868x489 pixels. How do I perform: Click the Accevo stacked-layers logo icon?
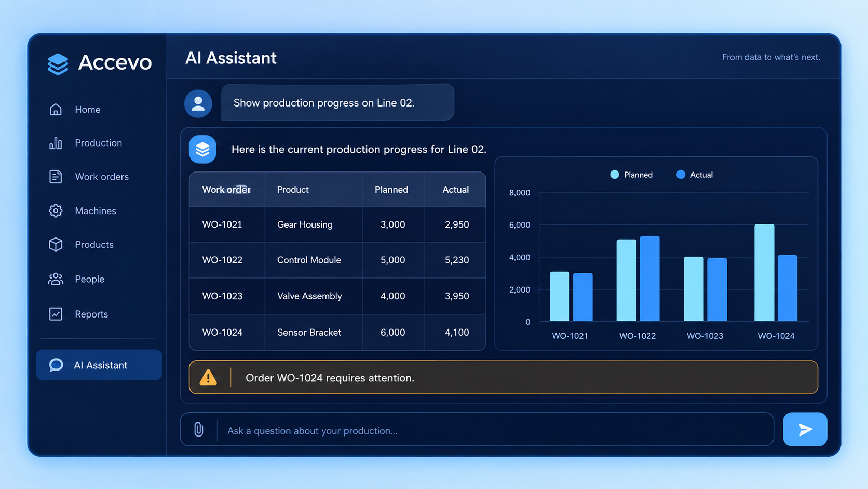pyautogui.click(x=58, y=64)
